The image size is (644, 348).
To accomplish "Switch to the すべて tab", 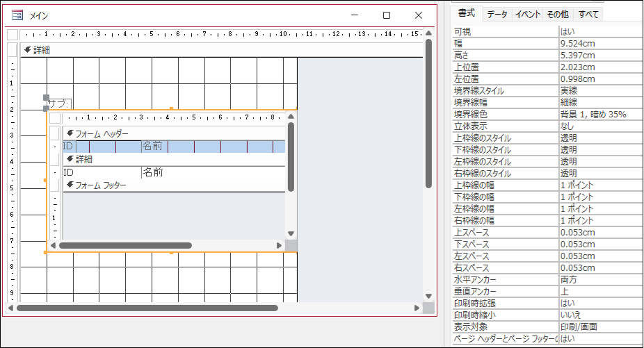I will (588, 15).
